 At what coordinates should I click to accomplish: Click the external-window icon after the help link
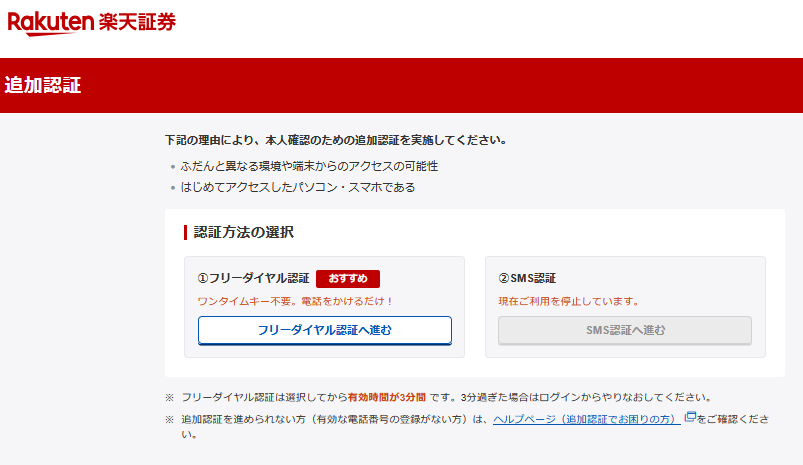coord(690,416)
